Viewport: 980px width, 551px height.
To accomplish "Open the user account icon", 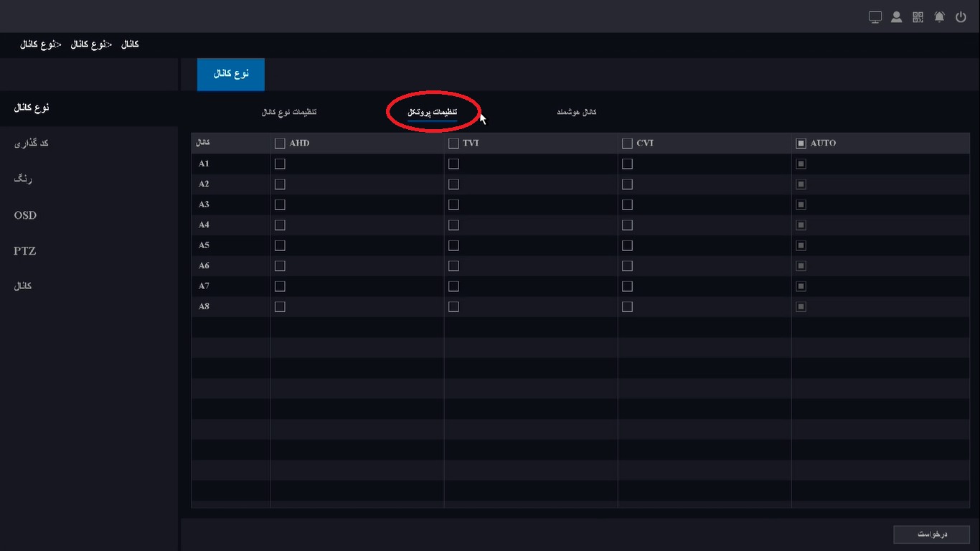I will tap(897, 17).
